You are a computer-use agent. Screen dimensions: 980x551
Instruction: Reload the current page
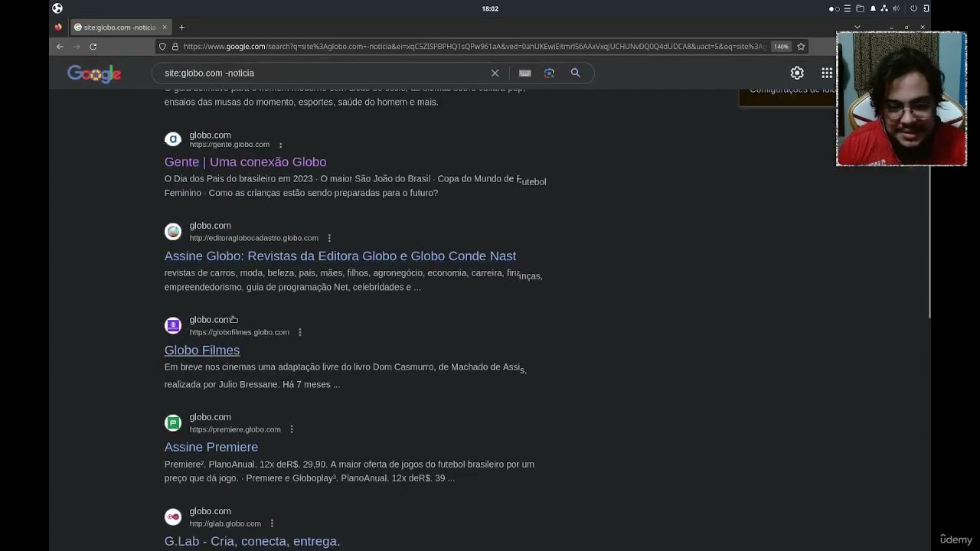point(93,47)
